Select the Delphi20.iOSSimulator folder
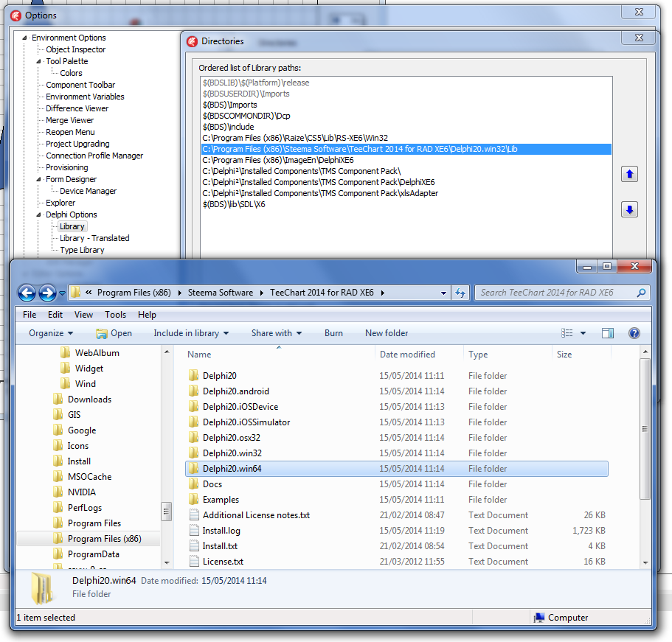 pos(246,422)
